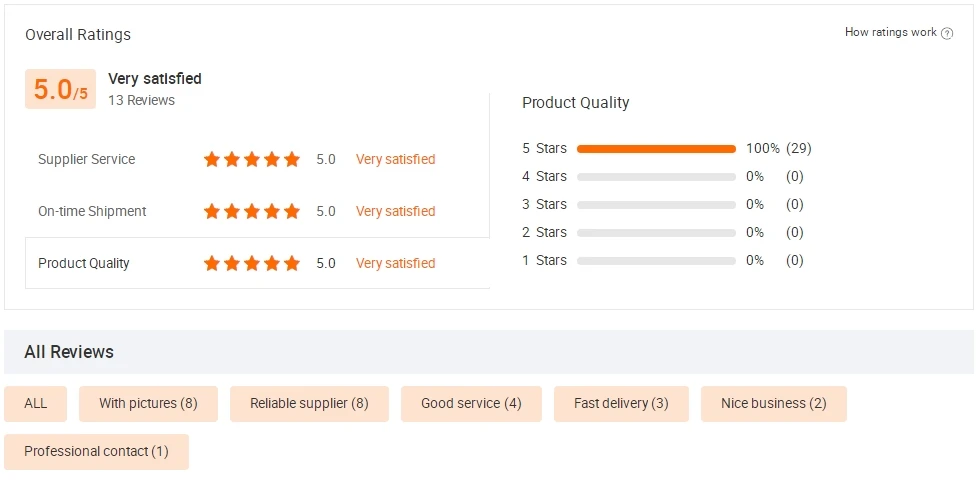Click the 1 Stars rating bar
The height and width of the screenshot is (485, 980).
[656, 261]
